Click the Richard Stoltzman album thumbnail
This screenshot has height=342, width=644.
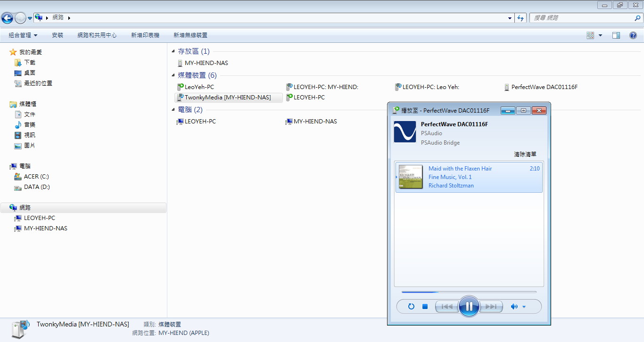[410, 177]
